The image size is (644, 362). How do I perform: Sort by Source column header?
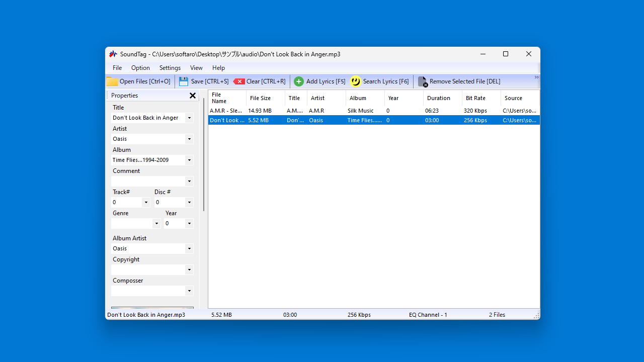[x=520, y=98]
